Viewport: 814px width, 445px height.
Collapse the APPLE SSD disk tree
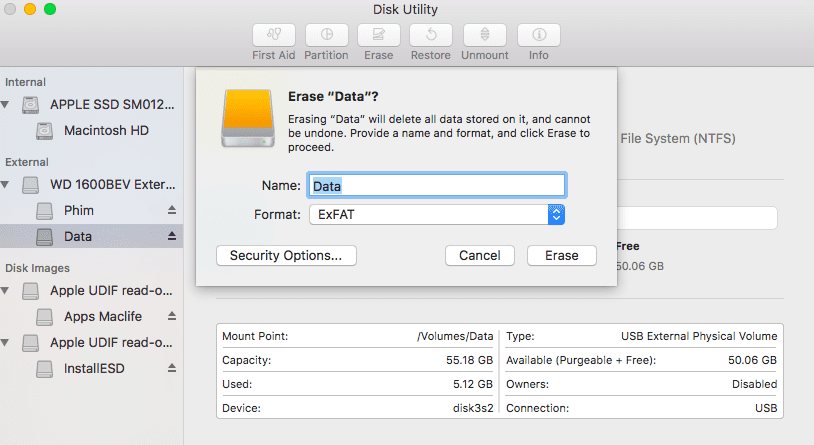pos(8,104)
